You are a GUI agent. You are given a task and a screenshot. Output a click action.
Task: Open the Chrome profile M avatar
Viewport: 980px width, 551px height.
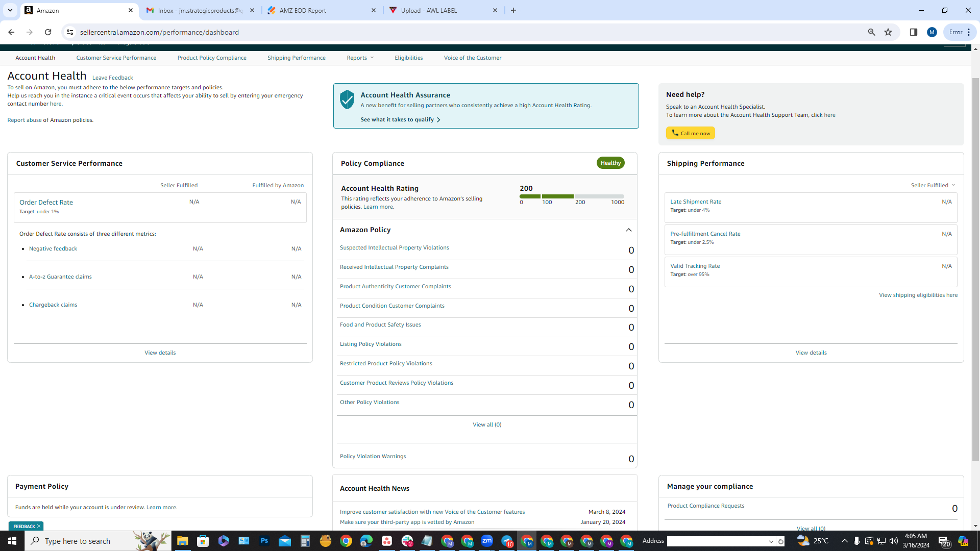[932, 32]
